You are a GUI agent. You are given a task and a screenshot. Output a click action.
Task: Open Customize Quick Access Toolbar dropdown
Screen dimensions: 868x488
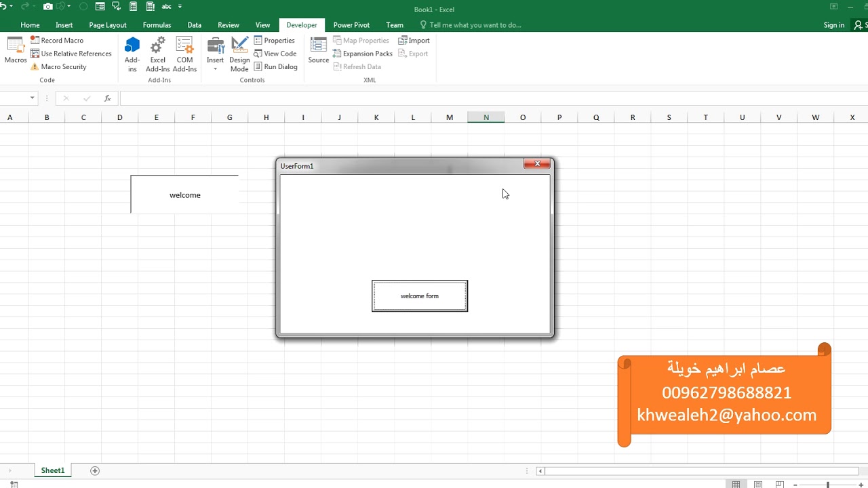(x=180, y=6)
